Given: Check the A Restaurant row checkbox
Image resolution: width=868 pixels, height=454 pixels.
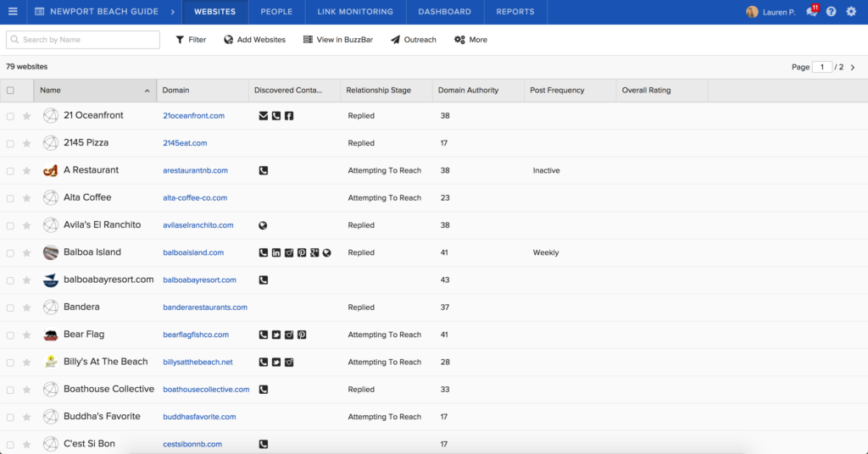Looking at the screenshot, I should [10, 171].
